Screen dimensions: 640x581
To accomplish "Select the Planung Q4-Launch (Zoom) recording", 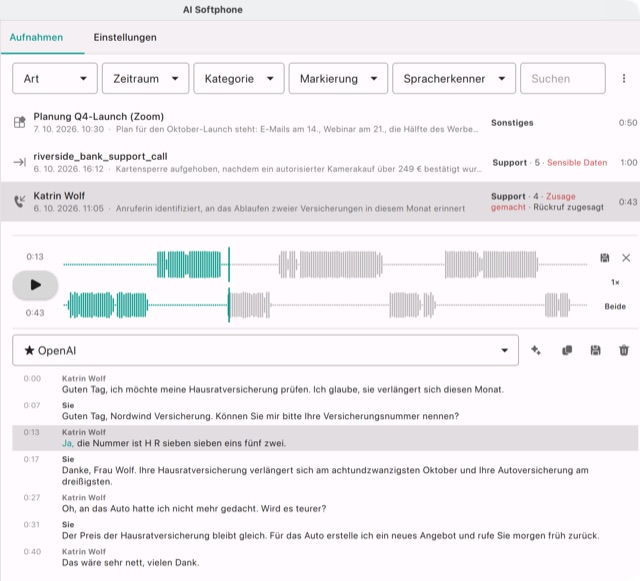I will pyautogui.click(x=320, y=122).
